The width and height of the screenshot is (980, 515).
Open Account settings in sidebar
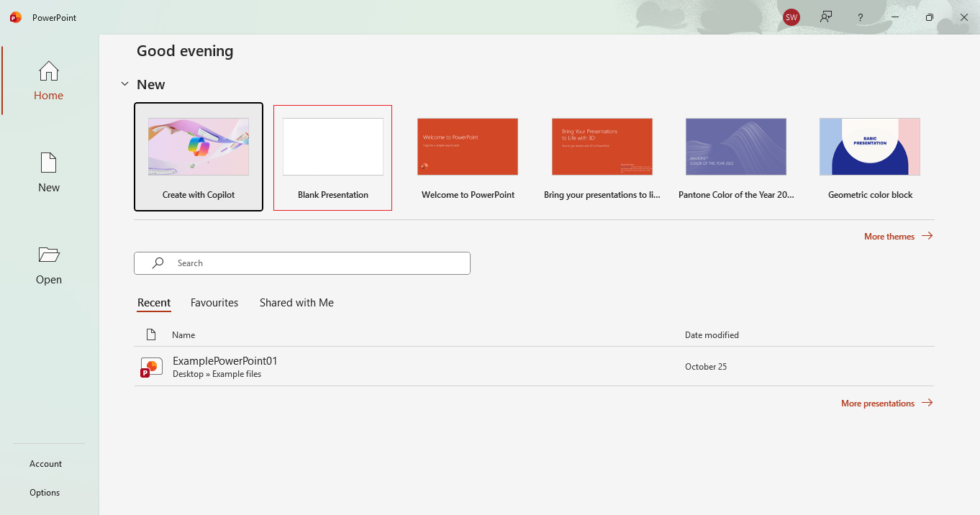[46, 464]
